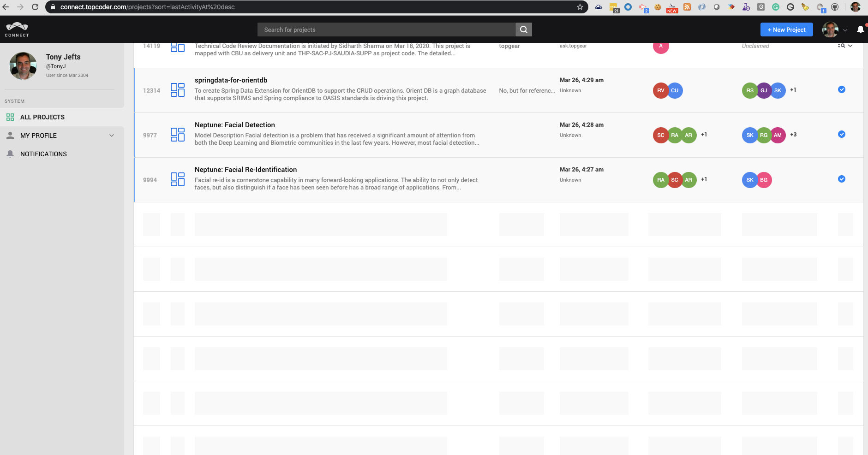This screenshot has width=868, height=455.
Task: Click the sidebar Notifications bell icon
Action: pos(10,154)
